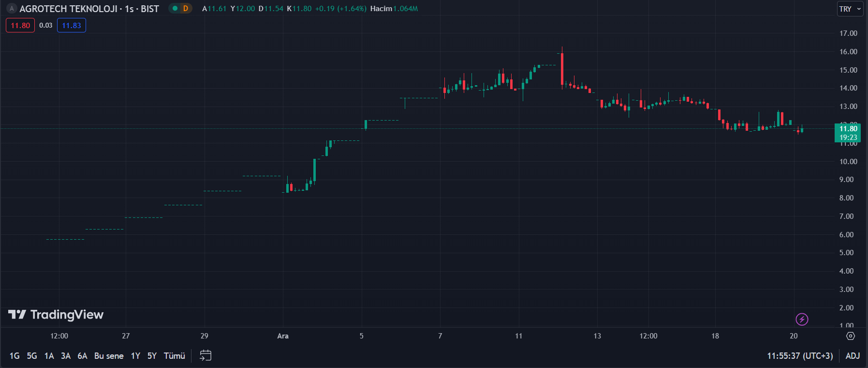This screenshot has width=868, height=368.
Task: Click the red sell price 11.80 button
Action: 20,25
